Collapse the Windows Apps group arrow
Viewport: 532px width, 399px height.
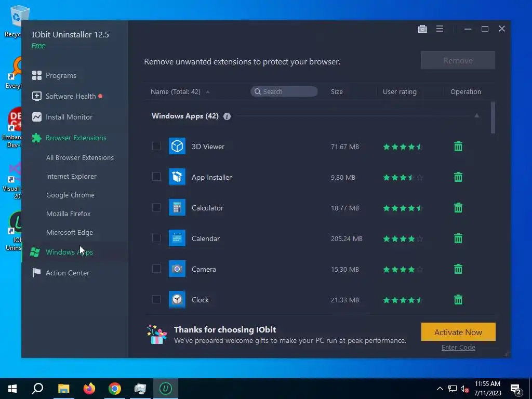point(477,116)
